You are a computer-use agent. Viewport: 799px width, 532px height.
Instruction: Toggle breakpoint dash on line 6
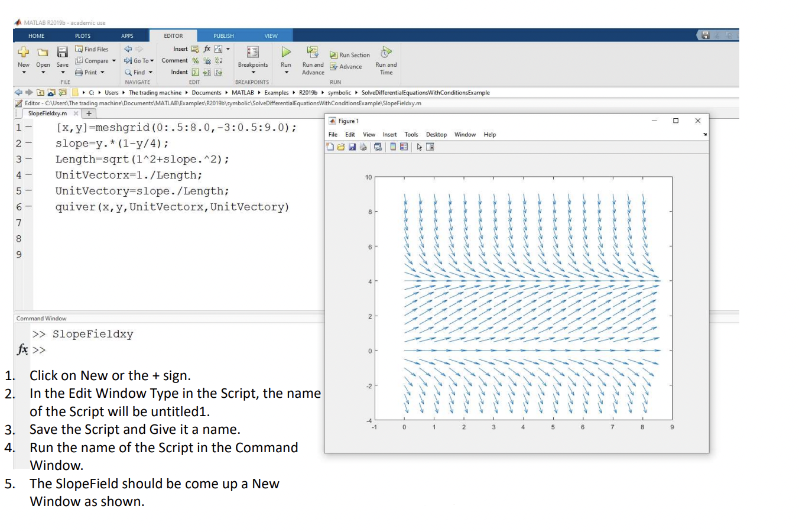(x=28, y=207)
